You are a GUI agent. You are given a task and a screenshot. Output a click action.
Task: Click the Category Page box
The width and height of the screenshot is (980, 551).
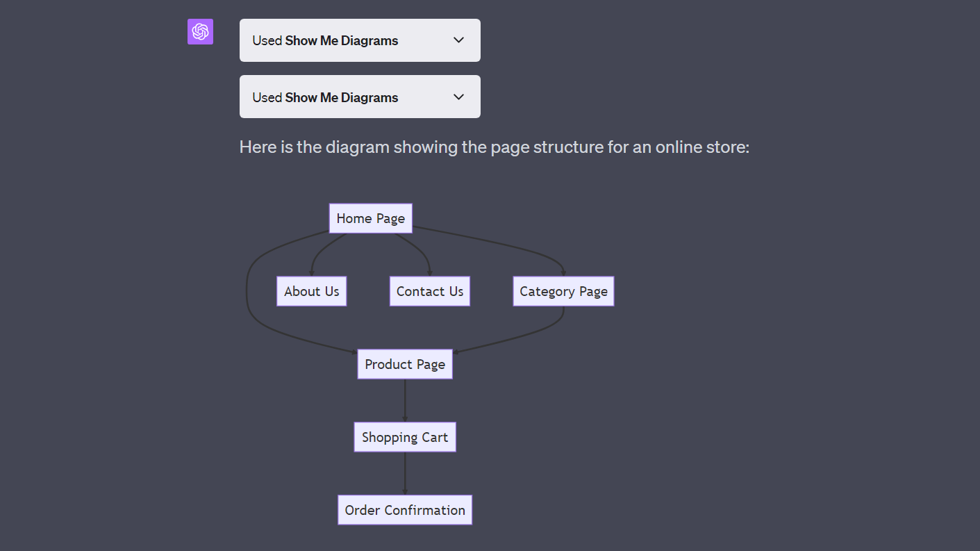[563, 290]
